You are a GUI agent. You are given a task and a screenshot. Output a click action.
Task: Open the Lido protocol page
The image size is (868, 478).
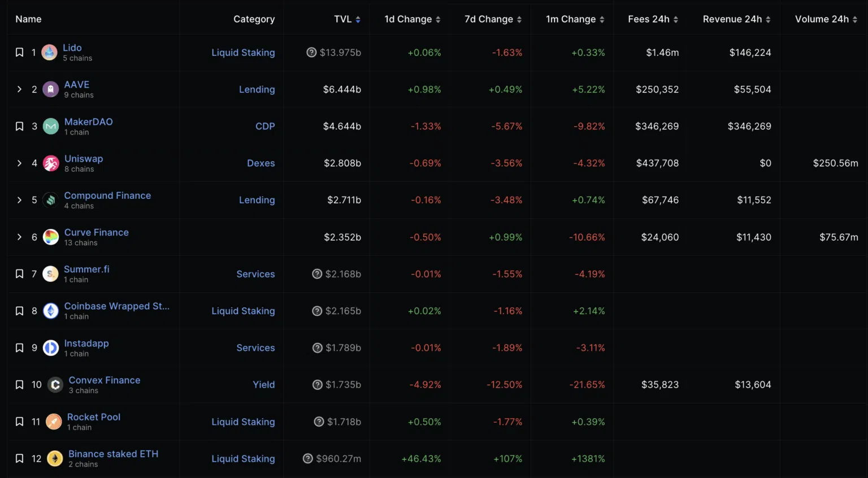click(72, 48)
